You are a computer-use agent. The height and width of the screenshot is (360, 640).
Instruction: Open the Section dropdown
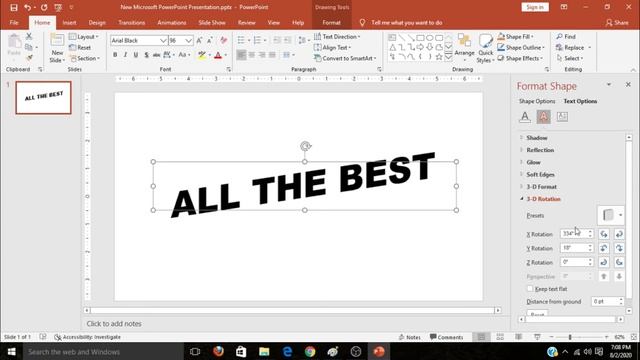(x=84, y=58)
